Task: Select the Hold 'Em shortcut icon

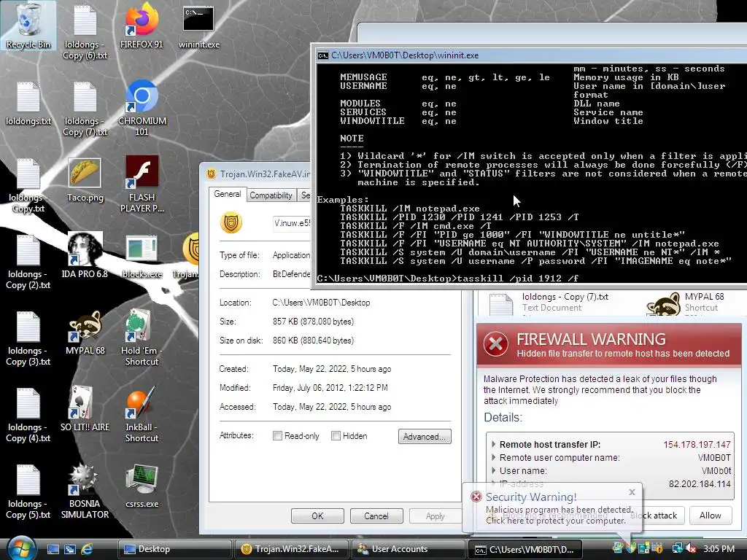Action: pyautogui.click(x=142, y=337)
